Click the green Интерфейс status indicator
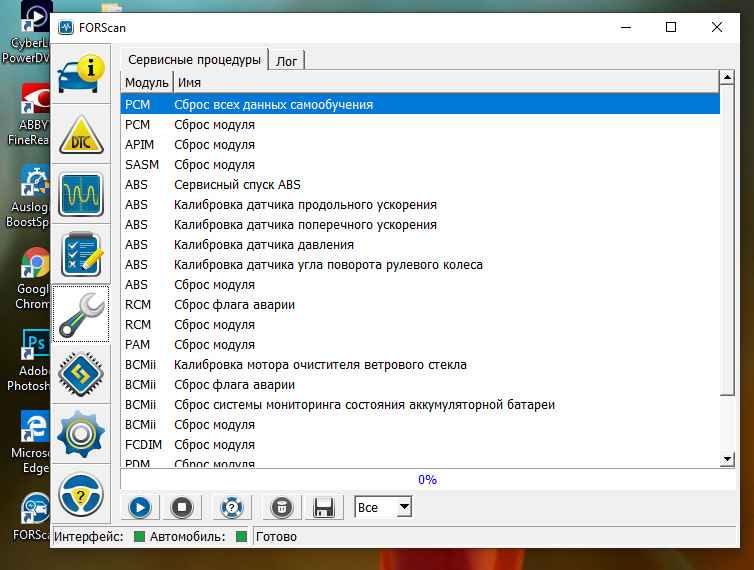Image resolution: width=754 pixels, height=570 pixels. pos(139,536)
